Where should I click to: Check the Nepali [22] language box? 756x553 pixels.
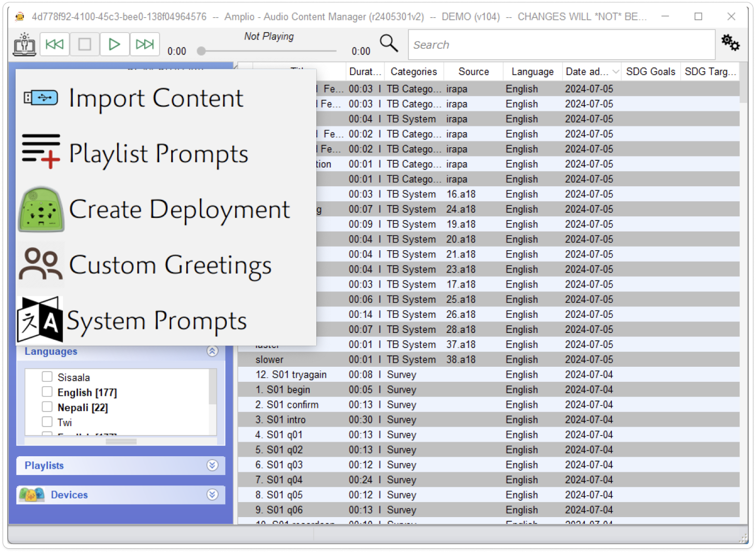click(47, 407)
